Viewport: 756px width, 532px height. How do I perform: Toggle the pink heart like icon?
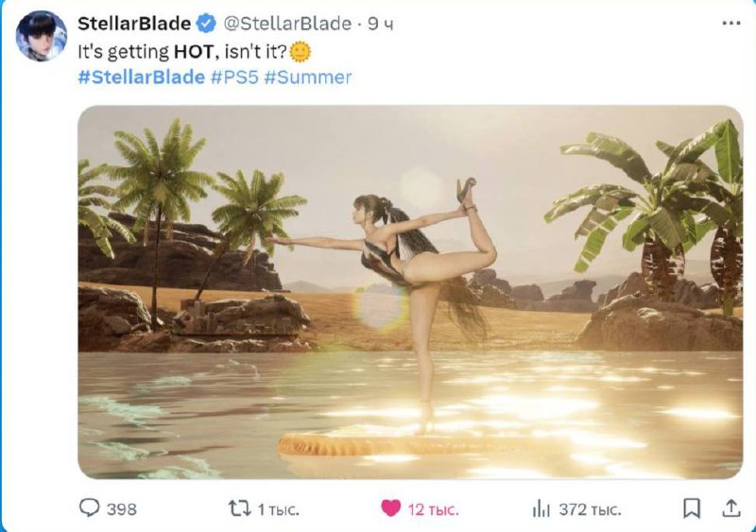[x=390, y=508]
